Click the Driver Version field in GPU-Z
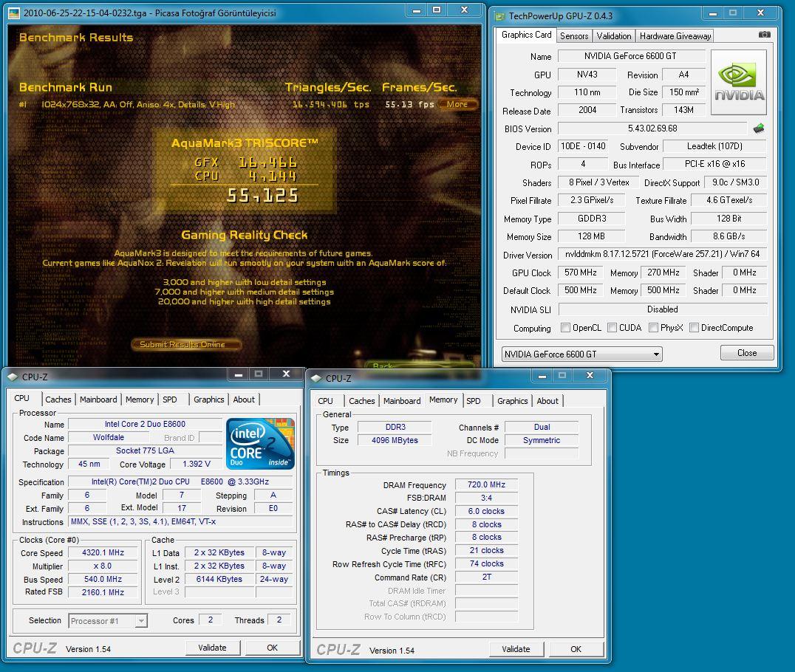The height and width of the screenshot is (672, 795). tap(662, 254)
